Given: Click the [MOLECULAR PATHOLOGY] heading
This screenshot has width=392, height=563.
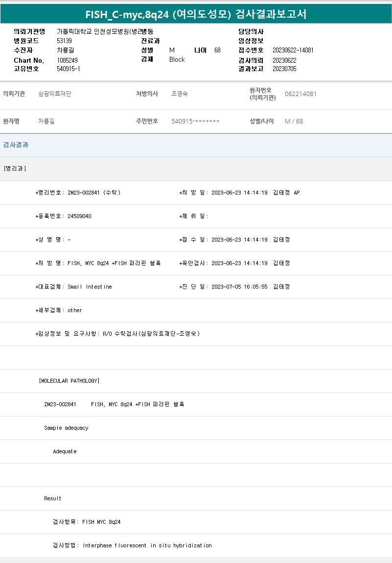Looking at the screenshot, I should [x=69, y=381].
